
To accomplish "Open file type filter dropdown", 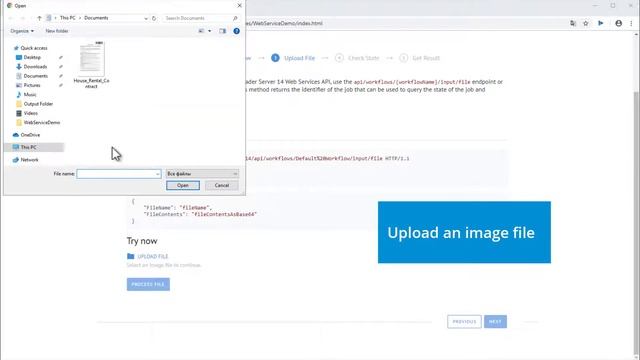I will (x=202, y=174).
